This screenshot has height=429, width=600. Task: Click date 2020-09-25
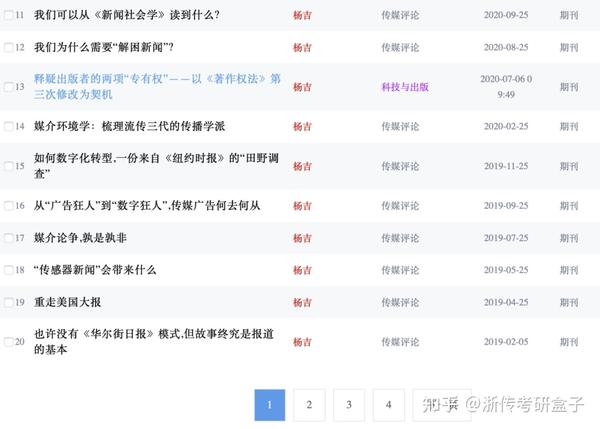tap(506, 15)
